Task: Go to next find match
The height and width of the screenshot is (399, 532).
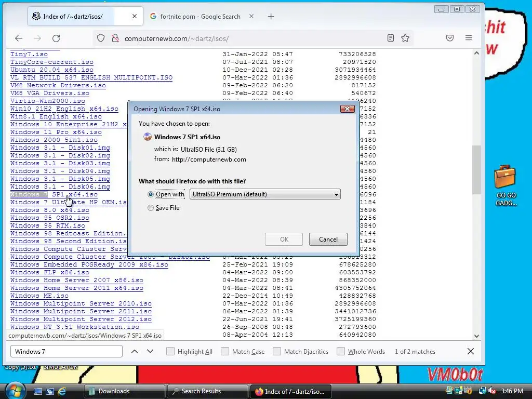Action: click(x=150, y=352)
